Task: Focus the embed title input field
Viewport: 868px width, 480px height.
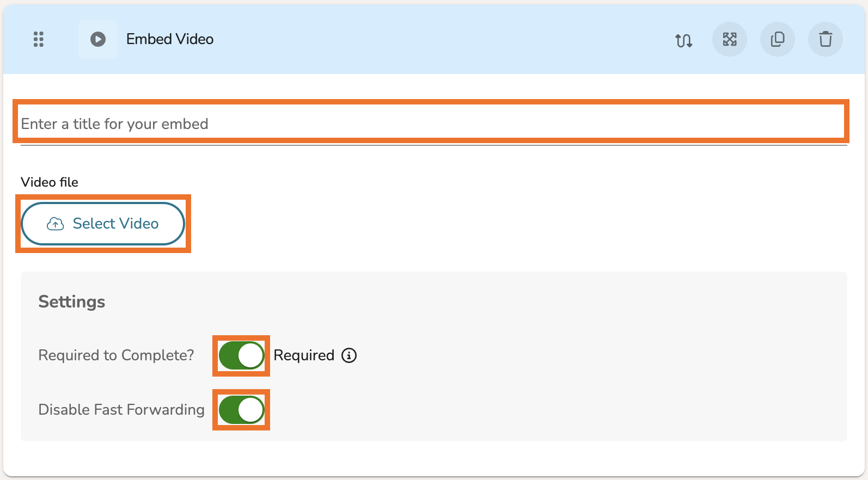Action: 430,124
